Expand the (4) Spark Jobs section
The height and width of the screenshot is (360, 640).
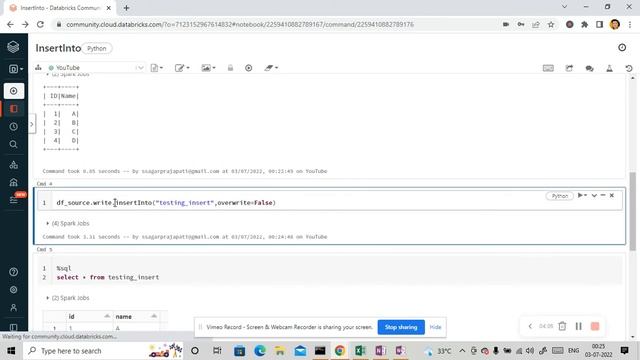68,223
